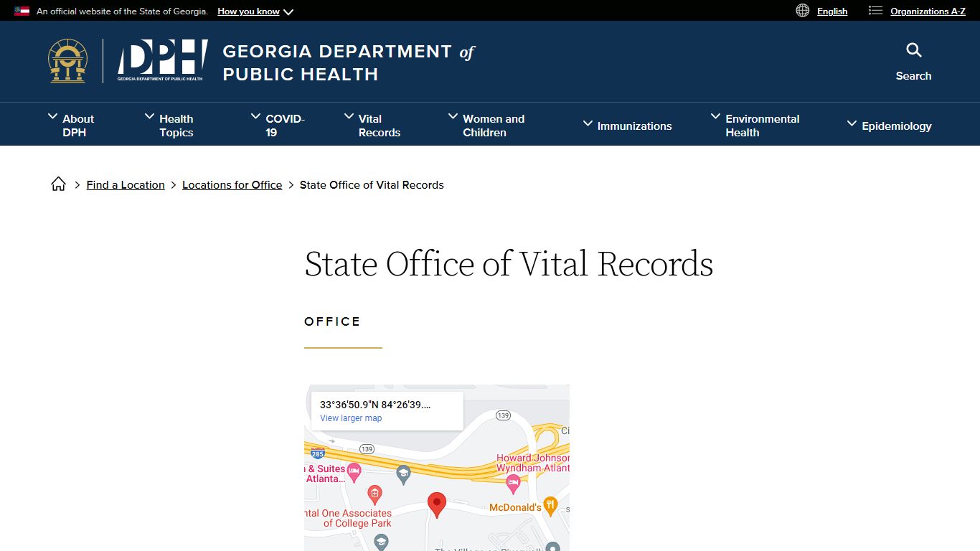
Task: Expand the Immunizations menu
Action: click(627, 126)
